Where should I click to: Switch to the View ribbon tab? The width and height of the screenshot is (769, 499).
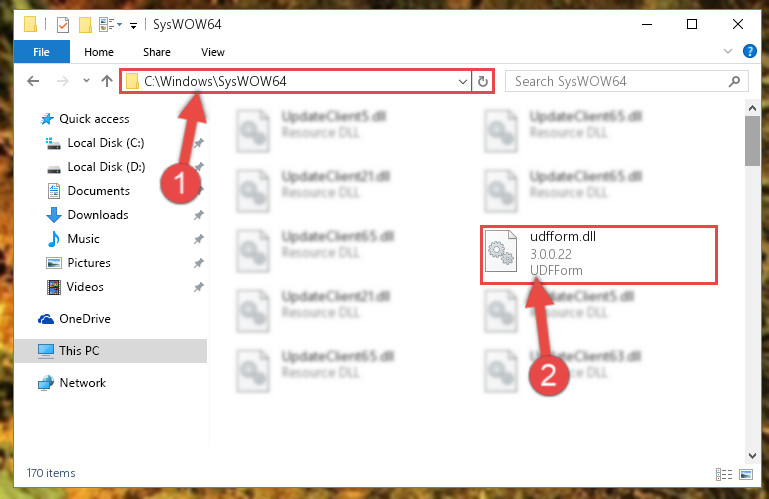coord(212,52)
